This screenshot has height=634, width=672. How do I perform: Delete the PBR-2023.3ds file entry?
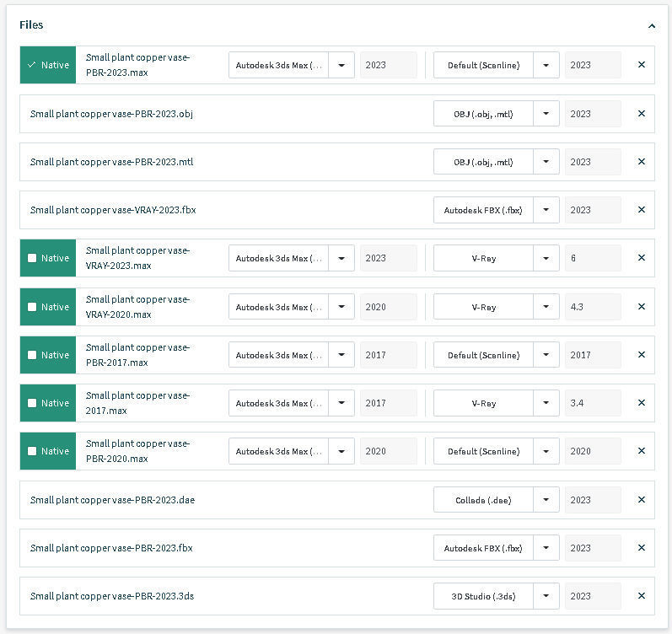[641, 596]
